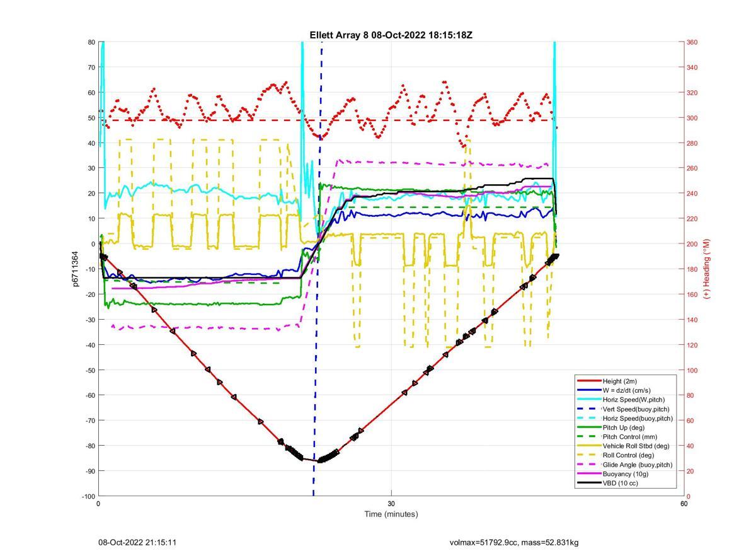Select the "180" heading tick on the right axis
This screenshot has width=756, height=558.
coord(692,269)
